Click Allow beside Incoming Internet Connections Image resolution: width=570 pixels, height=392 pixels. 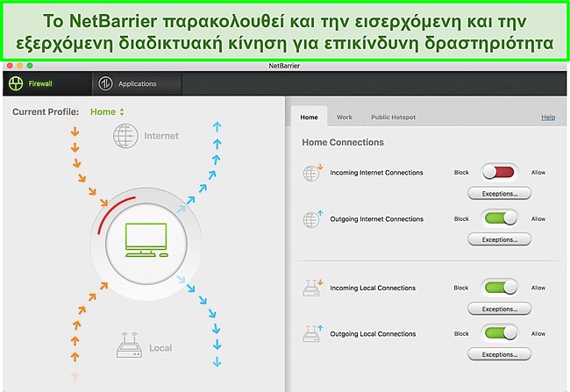coord(538,173)
